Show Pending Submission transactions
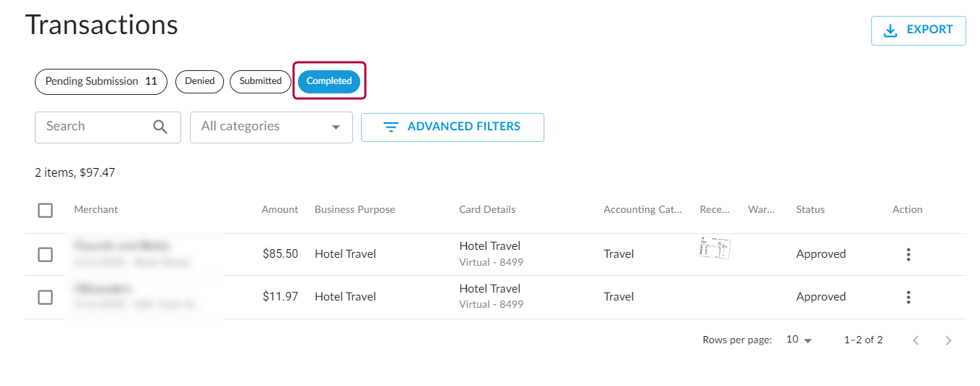The width and height of the screenshot is (980, 386). pos(101,81)
